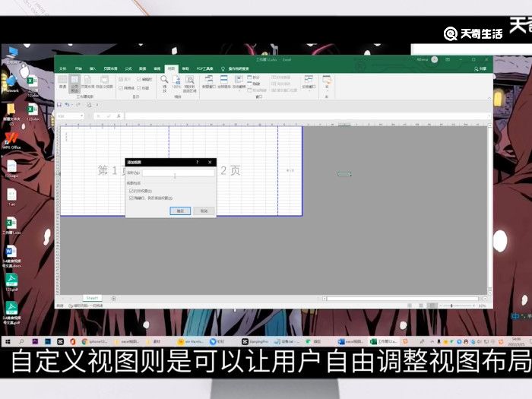Click the Cancel (取消) button in the dialog

tap(204, 211)
